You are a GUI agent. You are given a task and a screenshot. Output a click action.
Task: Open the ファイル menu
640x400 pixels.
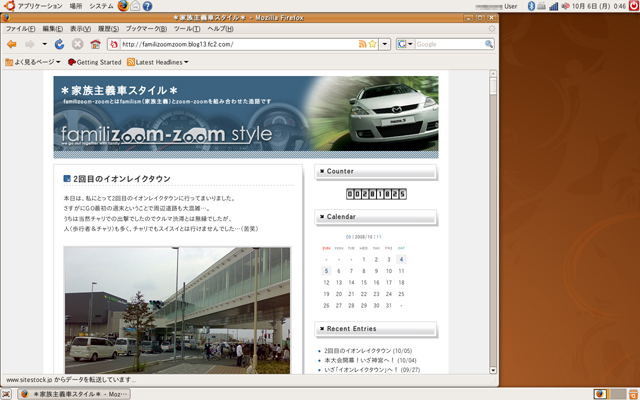[x=20, y=29]
